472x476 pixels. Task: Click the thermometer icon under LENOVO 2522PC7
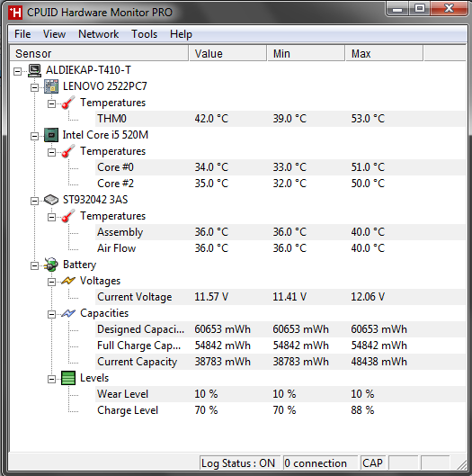pyautogui.click(x=68, y=103)
